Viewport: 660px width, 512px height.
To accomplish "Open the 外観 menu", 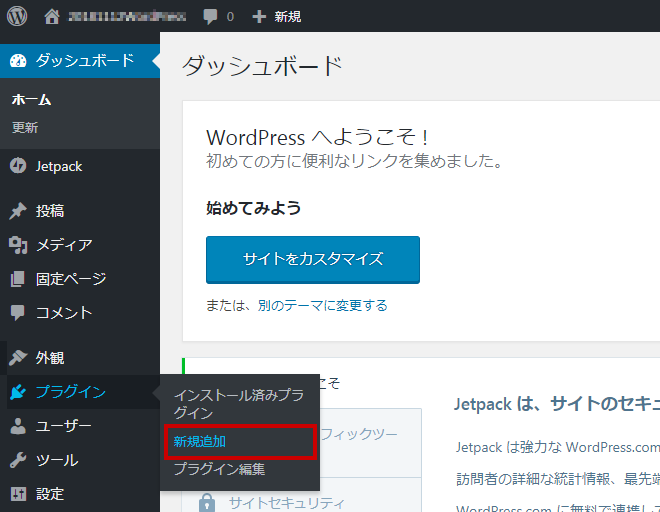I will (80, 357).
